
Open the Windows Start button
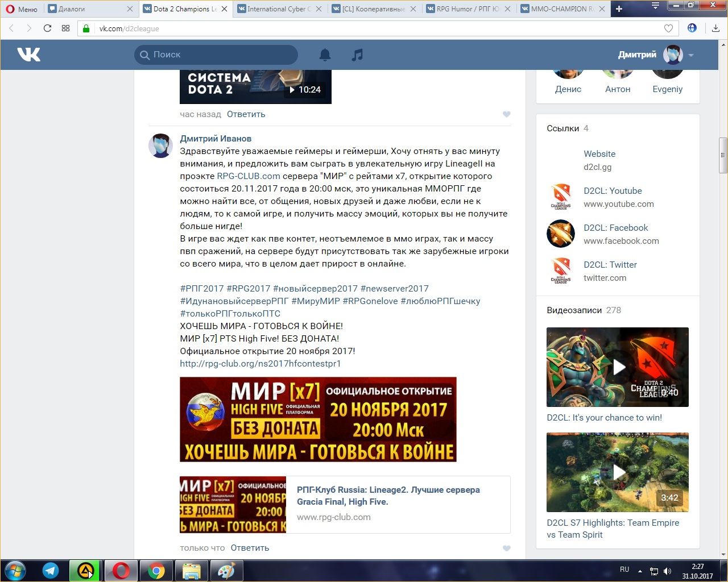click(x=15, y=571)
